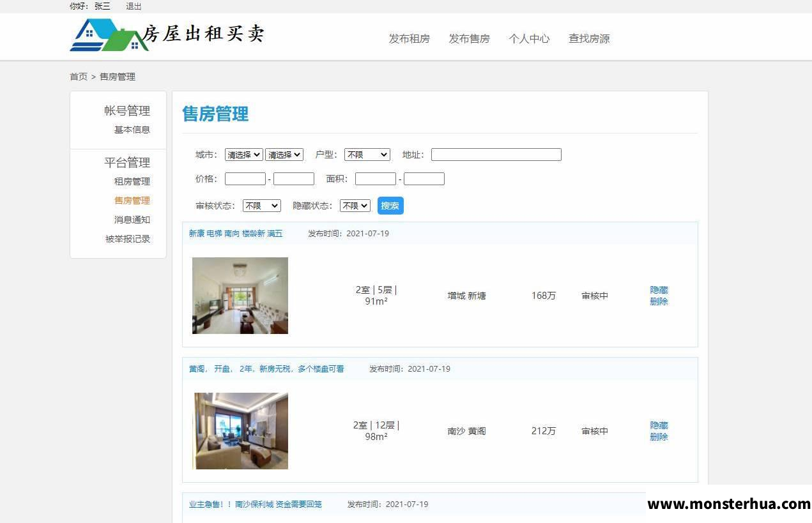Click the 首页 breadcrumb link

[79, 77]
